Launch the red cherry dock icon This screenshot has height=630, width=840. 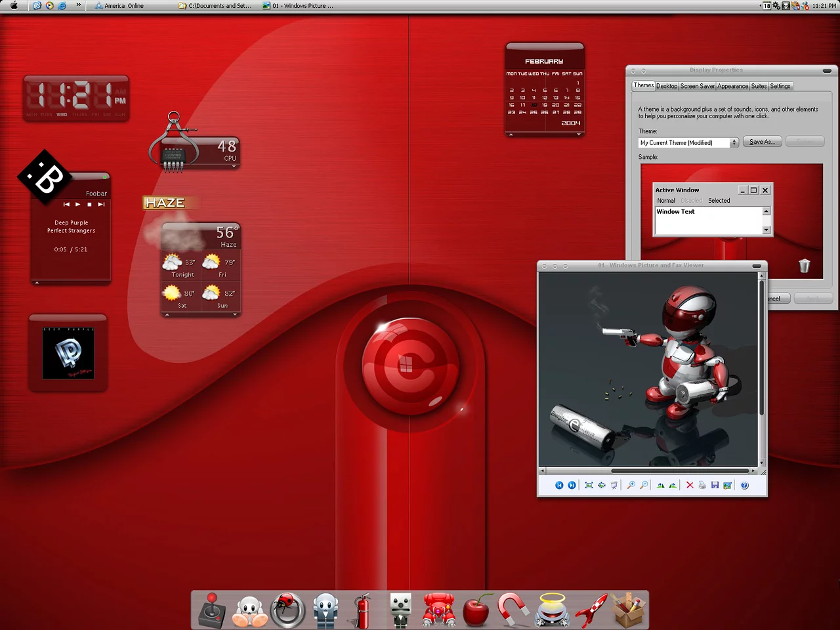click(476, 610)
